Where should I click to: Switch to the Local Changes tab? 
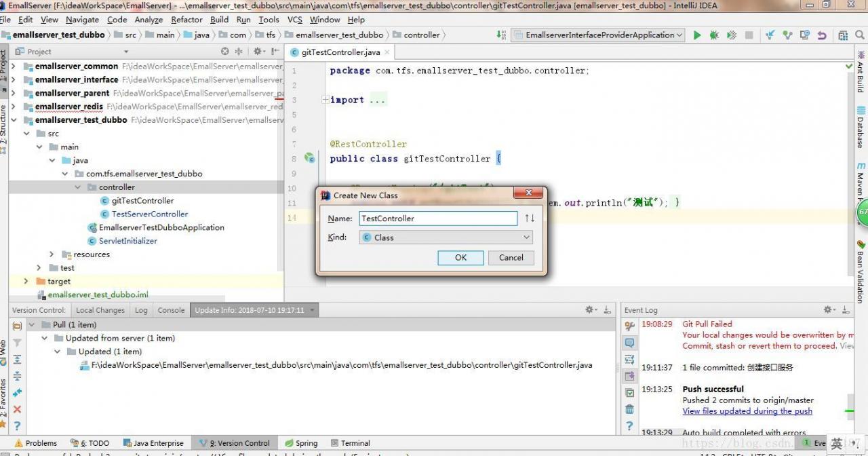click(100, 310)
